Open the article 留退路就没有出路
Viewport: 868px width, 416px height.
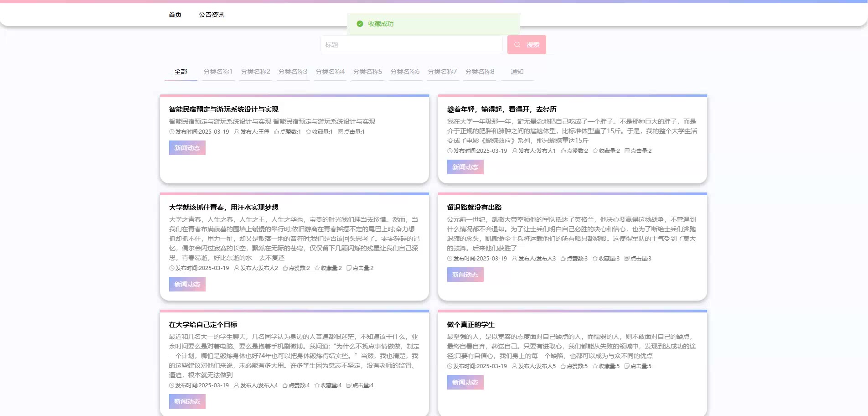coord(475,208)
